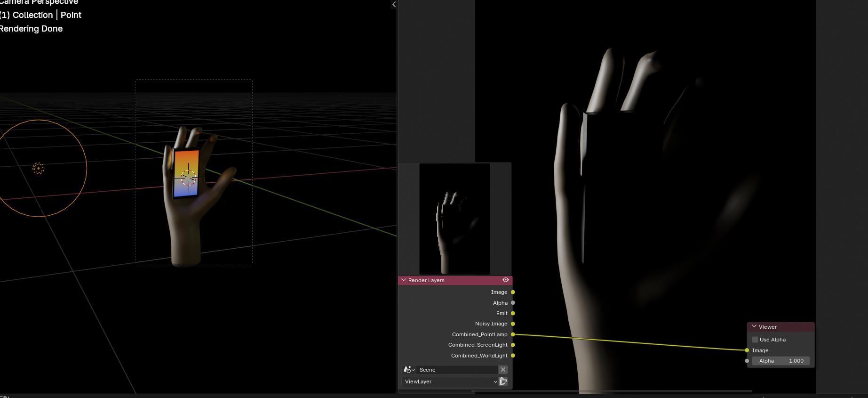
Task: Click the Render Layers preview thumbnail
Action: [x=454, y=219]
